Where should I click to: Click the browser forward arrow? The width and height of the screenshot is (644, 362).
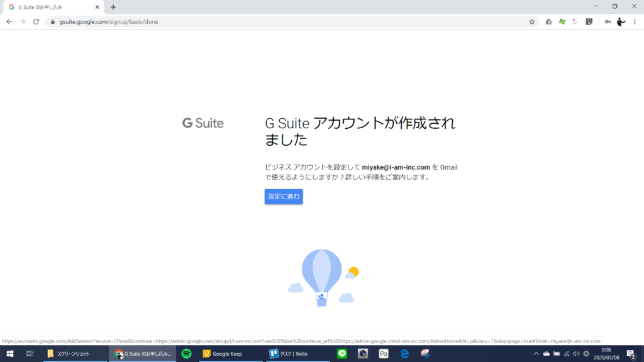coord(23,22)
